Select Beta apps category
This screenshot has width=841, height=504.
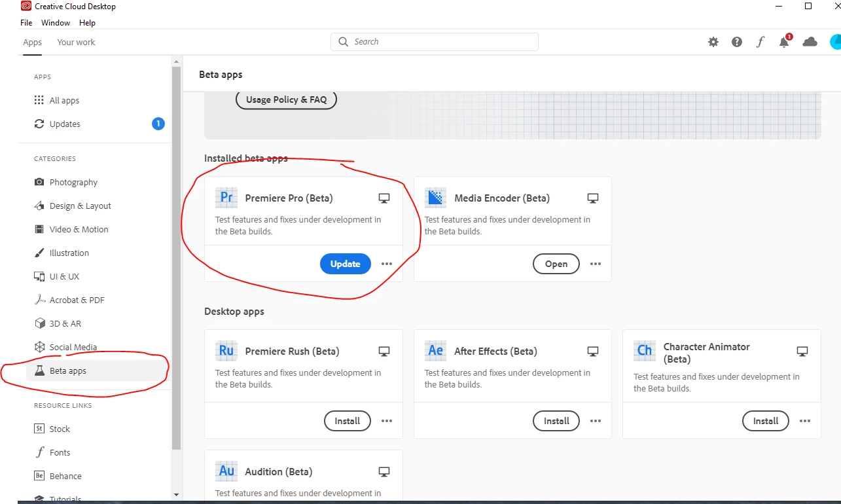[96, 371]
